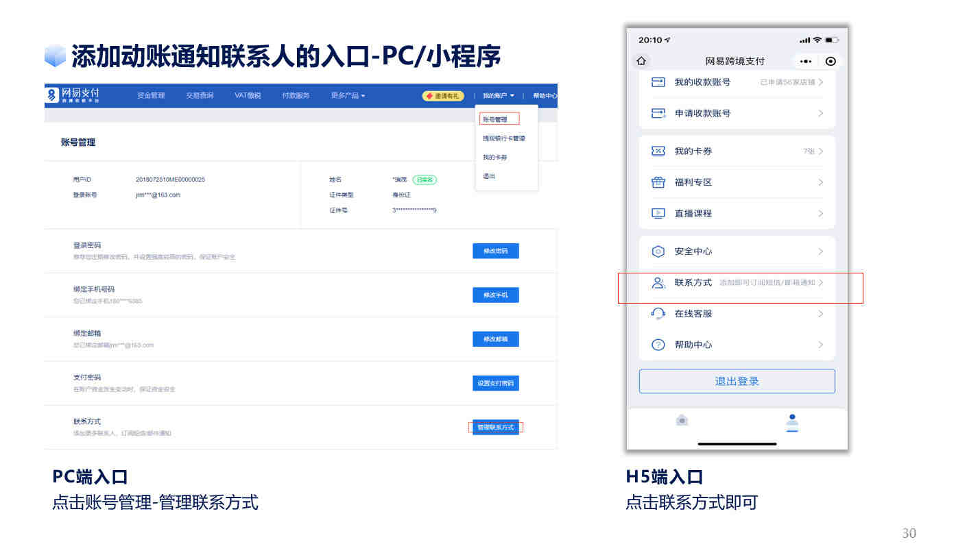980x553 pixels.
Task: Tap the home icon in mini program
Action: point(641,61)
